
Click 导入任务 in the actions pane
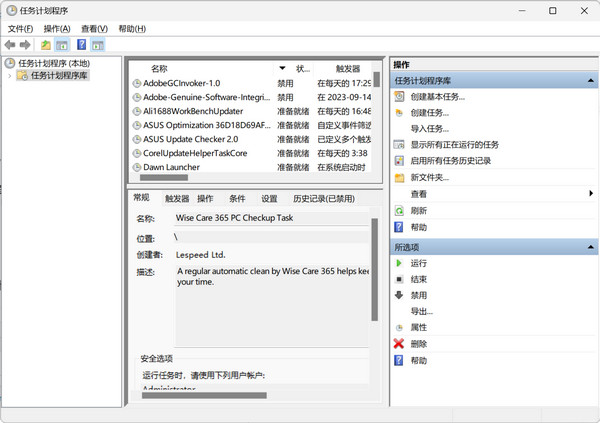429,129
